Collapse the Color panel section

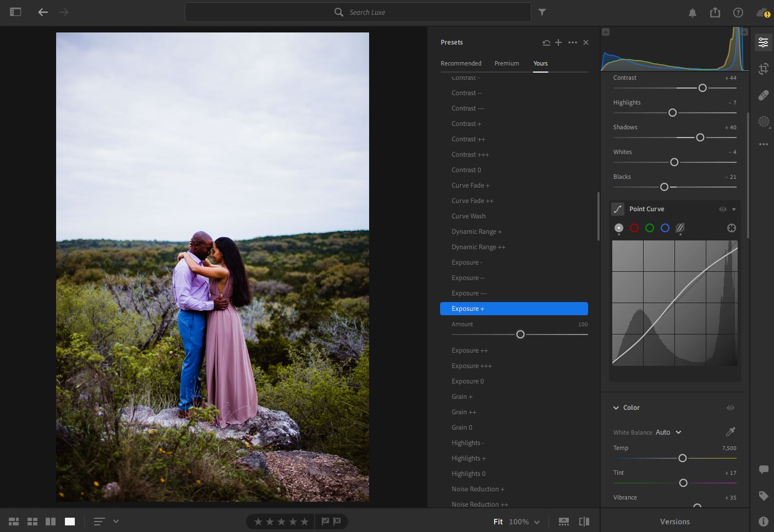[616, 408]
